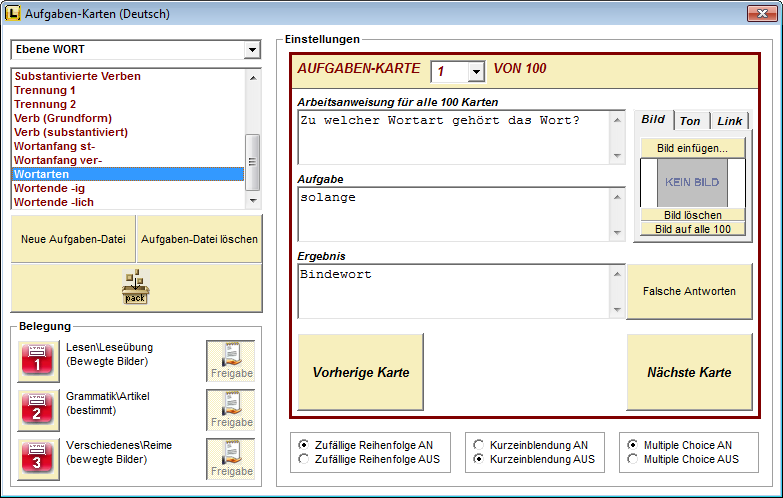Enable Kurzeinblendung AN radio button
Screen dimensions: 783x498
[479, 444]
